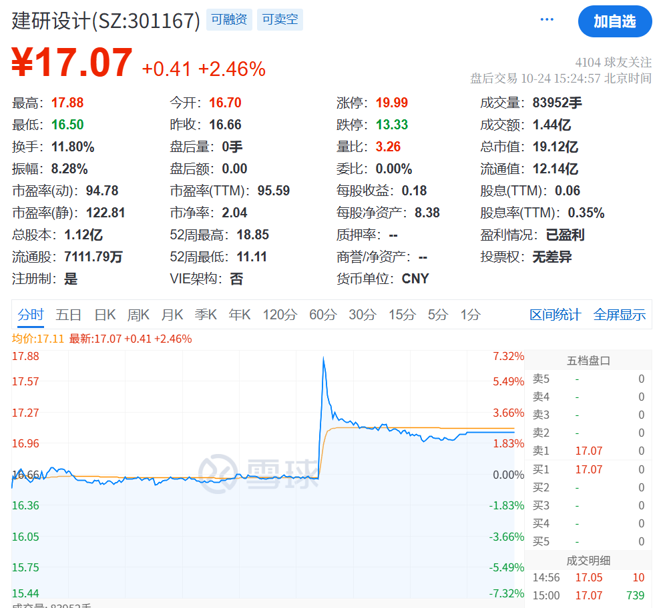Select the 分时 chart tab
This screenshot has height=608, width=667.
click(31, 314)
